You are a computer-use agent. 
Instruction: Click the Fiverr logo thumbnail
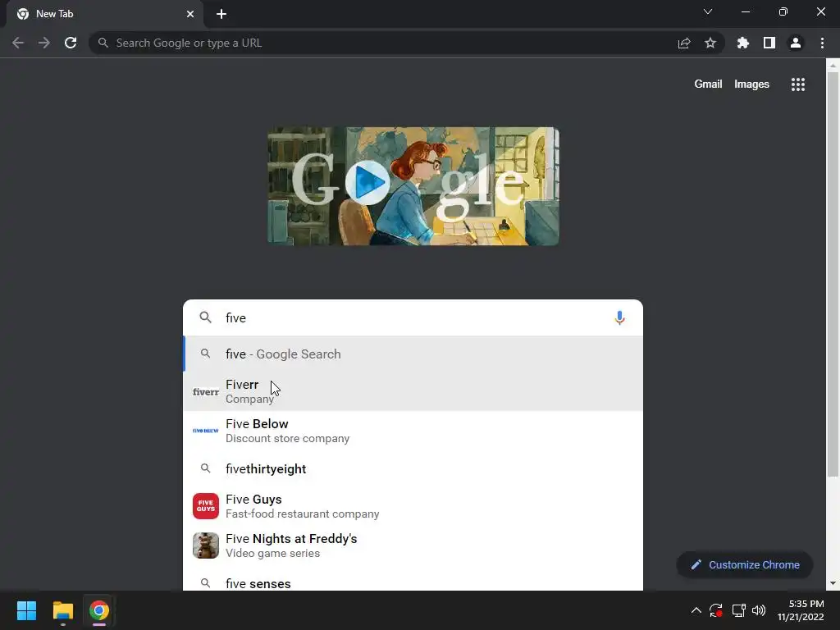tap(206, 392)
